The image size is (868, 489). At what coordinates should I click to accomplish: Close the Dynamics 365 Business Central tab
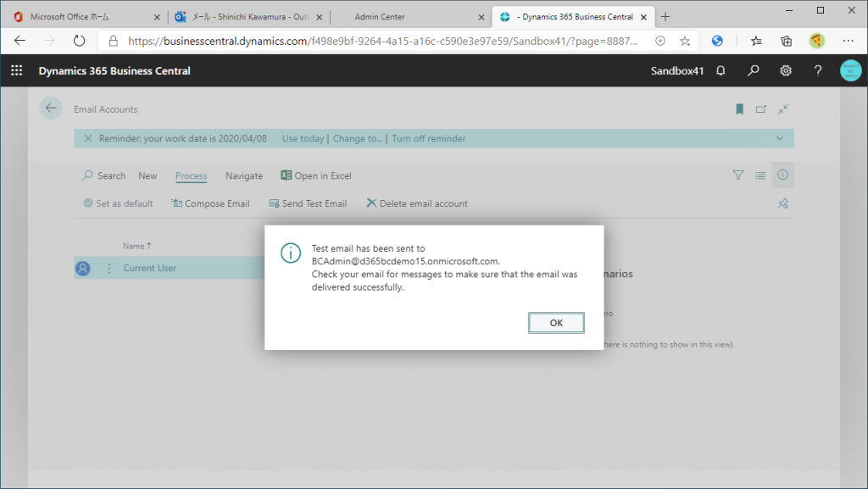(x=644, y=17)
